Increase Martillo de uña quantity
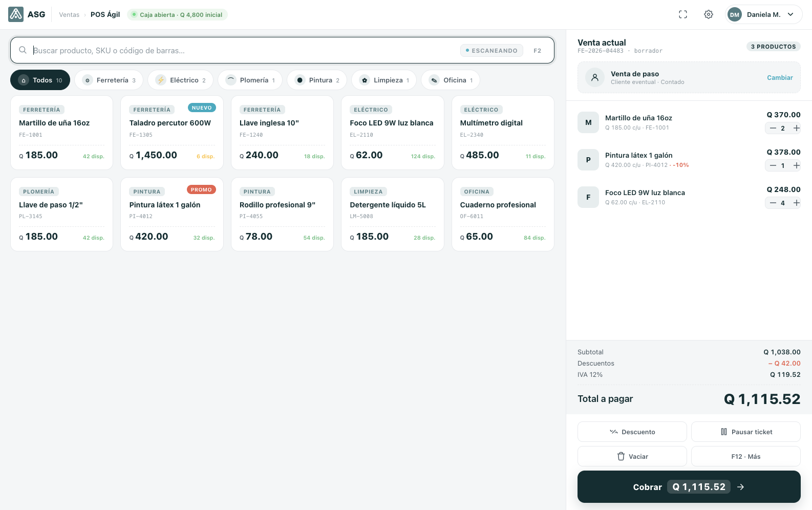Viewport: 812px width, 510px height. [797, 128]
